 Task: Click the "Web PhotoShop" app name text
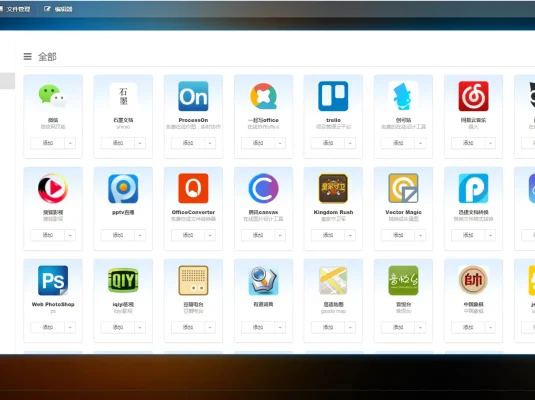click(53, 304)
